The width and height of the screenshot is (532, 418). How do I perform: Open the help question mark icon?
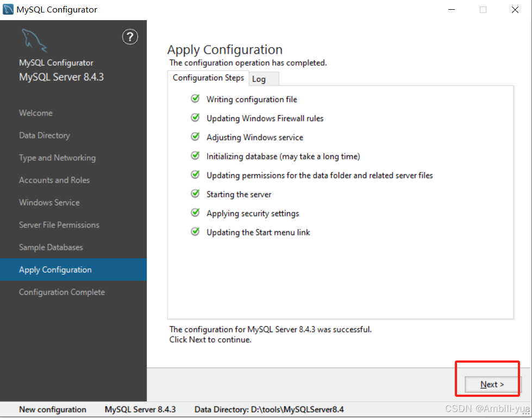pos(130,37)
